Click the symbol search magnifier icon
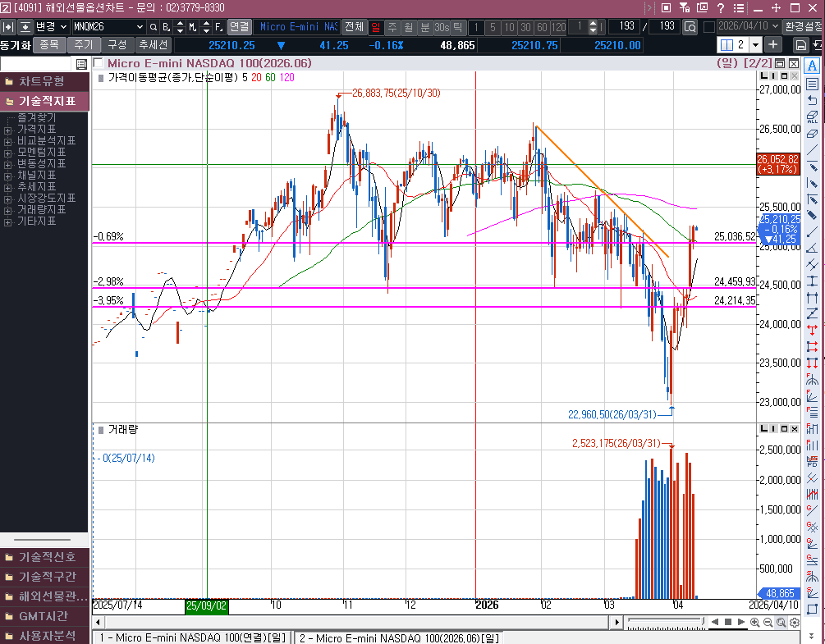Image resolution: width=825 pixels, height=644 pixels. (153, 27)
